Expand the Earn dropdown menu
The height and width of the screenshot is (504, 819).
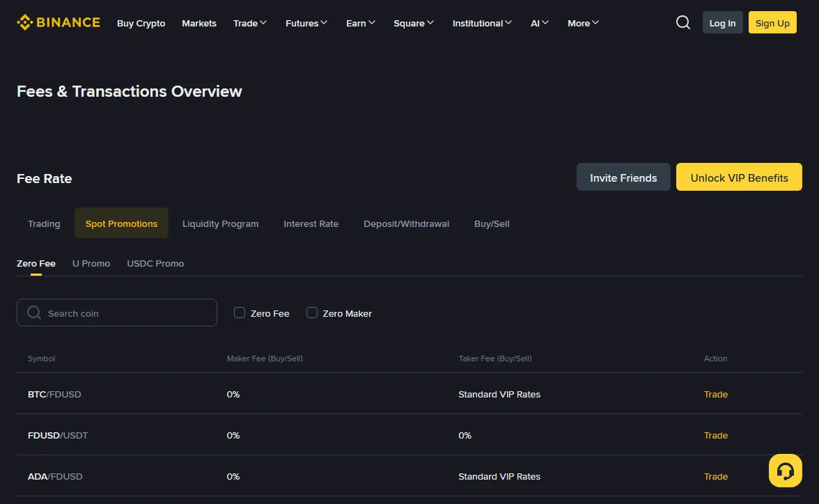coord(361,23)
